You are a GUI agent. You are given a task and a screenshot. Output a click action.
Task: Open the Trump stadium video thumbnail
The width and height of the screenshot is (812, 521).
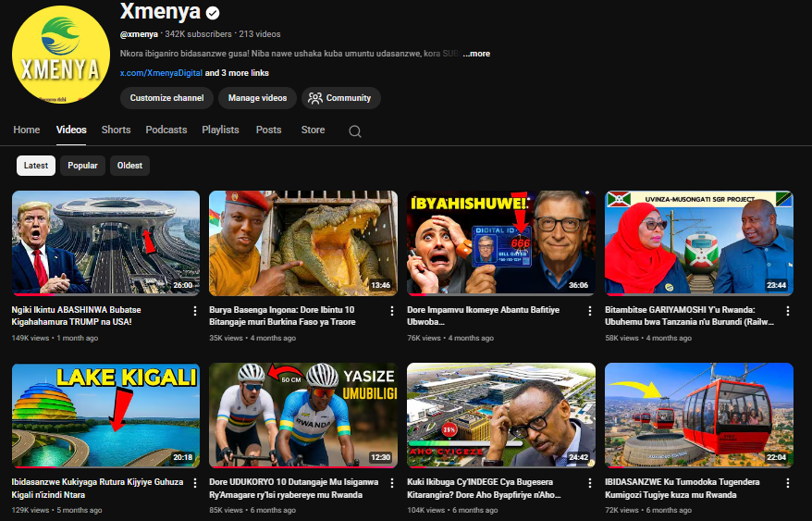(x=105, y=243)
